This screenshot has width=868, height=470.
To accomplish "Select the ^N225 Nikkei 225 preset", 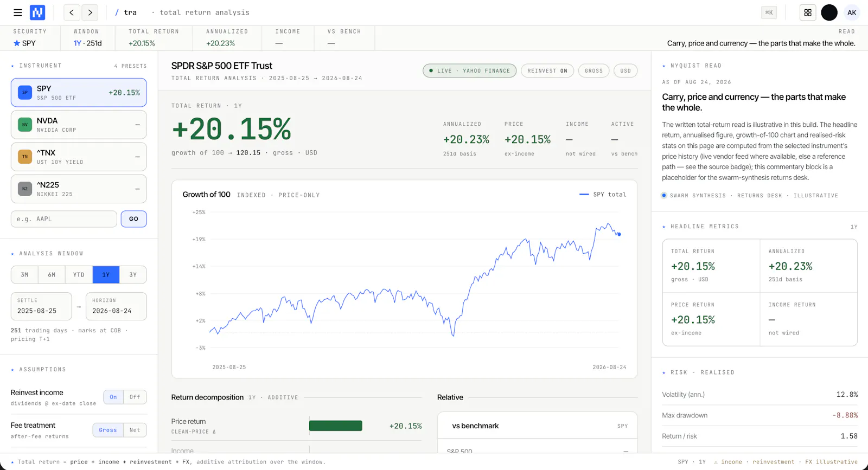I will 79,189.
